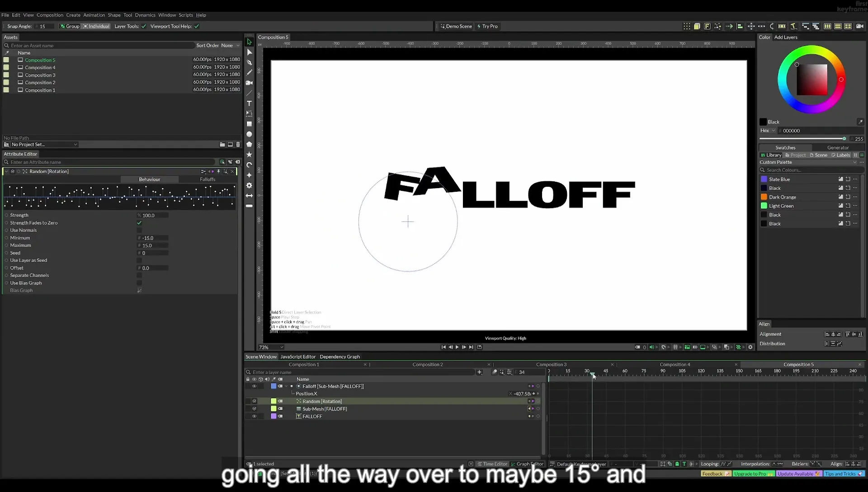868x492 pixels.
Task: Click the gear effector tool icon
Action: point(249,185)
